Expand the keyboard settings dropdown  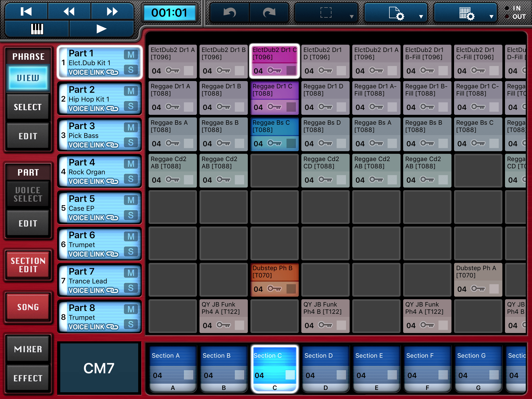pyautogui.click(x=491, y=16)
